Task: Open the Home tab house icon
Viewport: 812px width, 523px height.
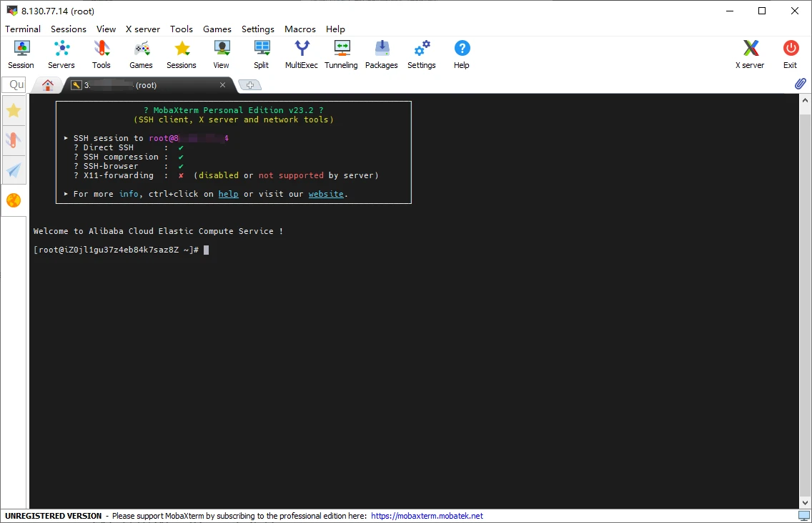Action: (48, 85)
